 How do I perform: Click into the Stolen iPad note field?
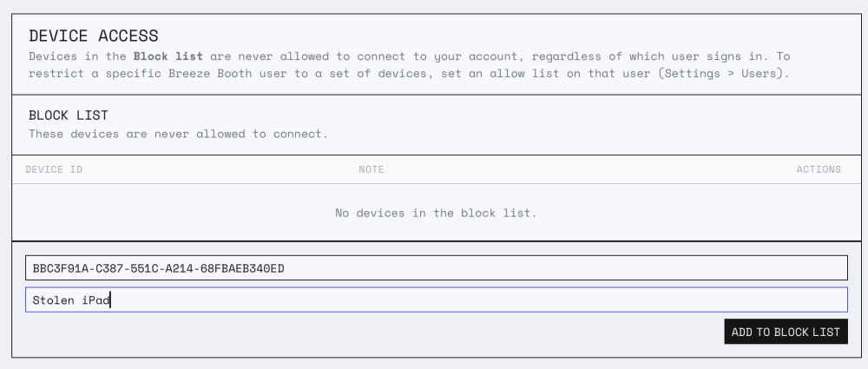(437, 300)
